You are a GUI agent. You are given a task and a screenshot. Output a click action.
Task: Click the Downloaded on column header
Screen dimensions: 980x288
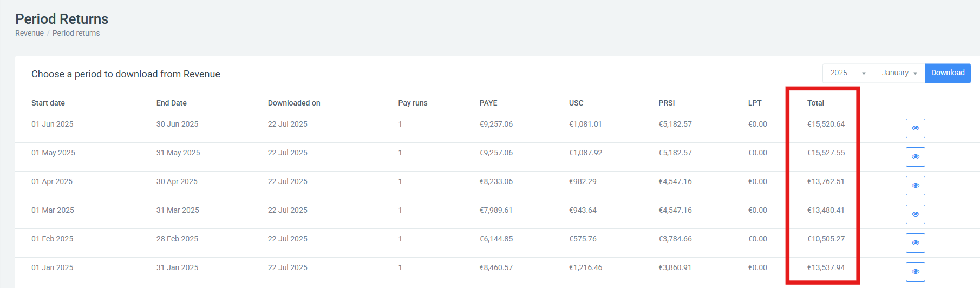point(294,103)
